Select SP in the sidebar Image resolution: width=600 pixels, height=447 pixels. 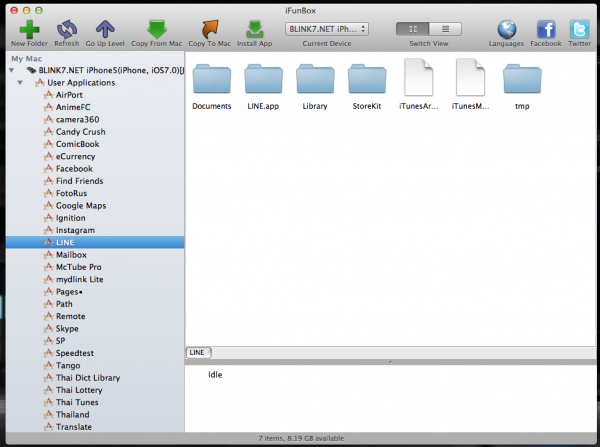pos(95,341)
